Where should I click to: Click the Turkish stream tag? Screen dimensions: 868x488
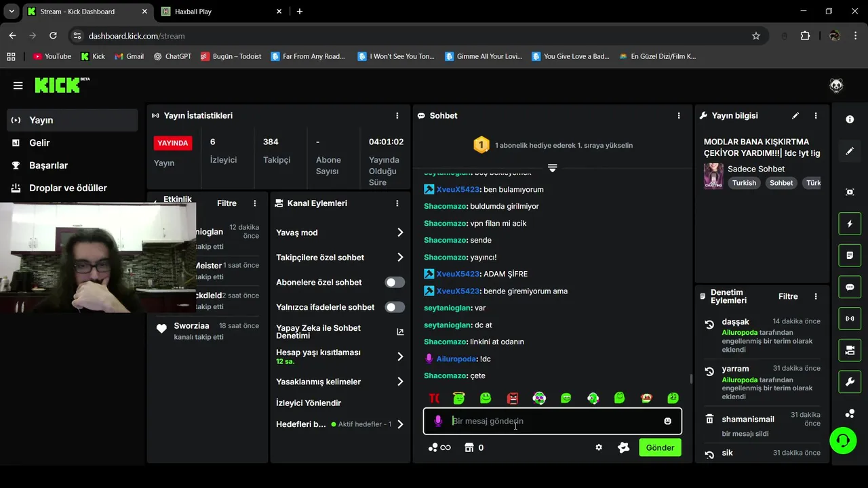tap(744, 183)
